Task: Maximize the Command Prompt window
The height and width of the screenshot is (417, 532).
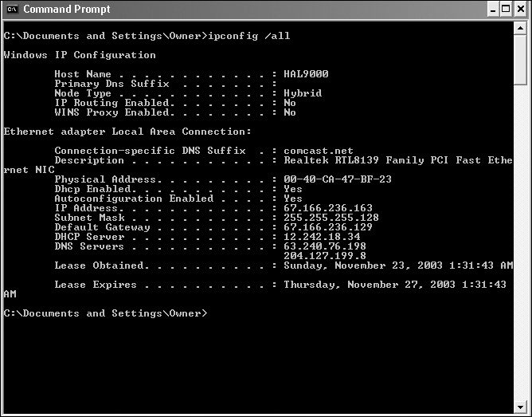Action: (506, 9)
